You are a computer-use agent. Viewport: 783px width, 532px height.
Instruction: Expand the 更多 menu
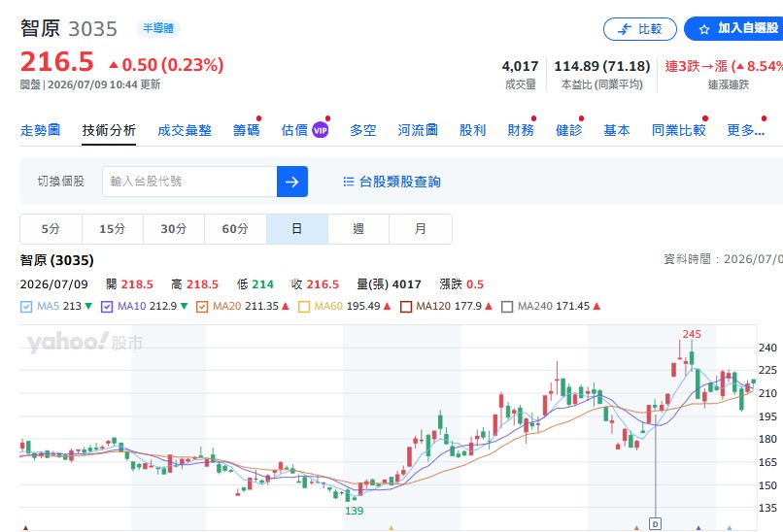coord(745,130)
